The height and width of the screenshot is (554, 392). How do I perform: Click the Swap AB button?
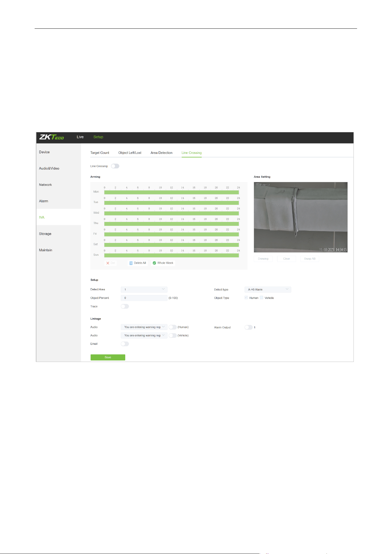[x=310, y=259]
